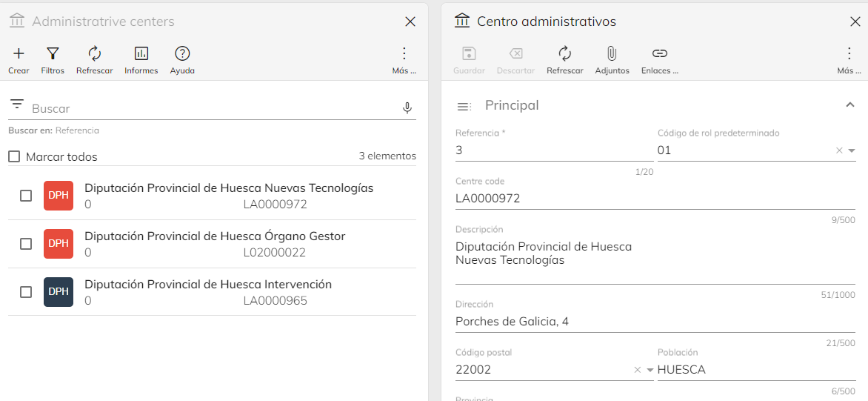Open Diputación Provincial de Huesca Órgano Gestor
Image resolution: width=868 pixels, height=401 pixels.
coord(215,236)
